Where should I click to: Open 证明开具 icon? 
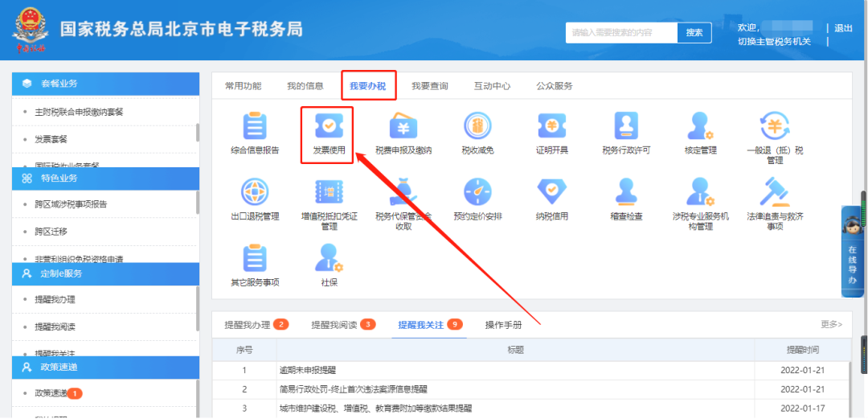(552, 125)
